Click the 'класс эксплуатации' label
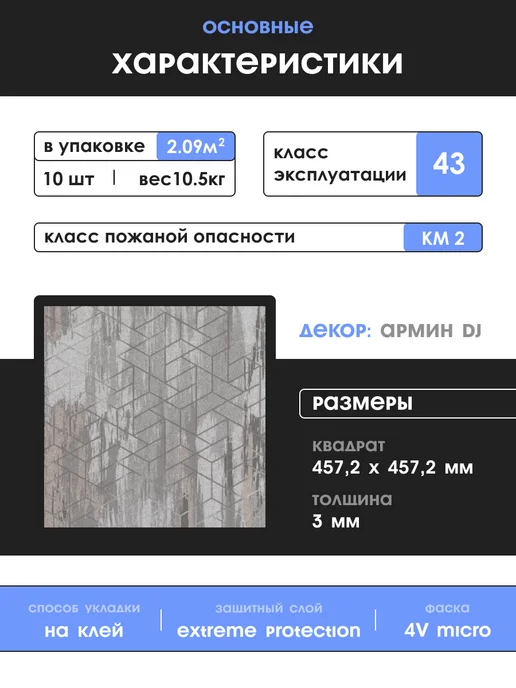516x688 pixels. click(x=340, y=164)
